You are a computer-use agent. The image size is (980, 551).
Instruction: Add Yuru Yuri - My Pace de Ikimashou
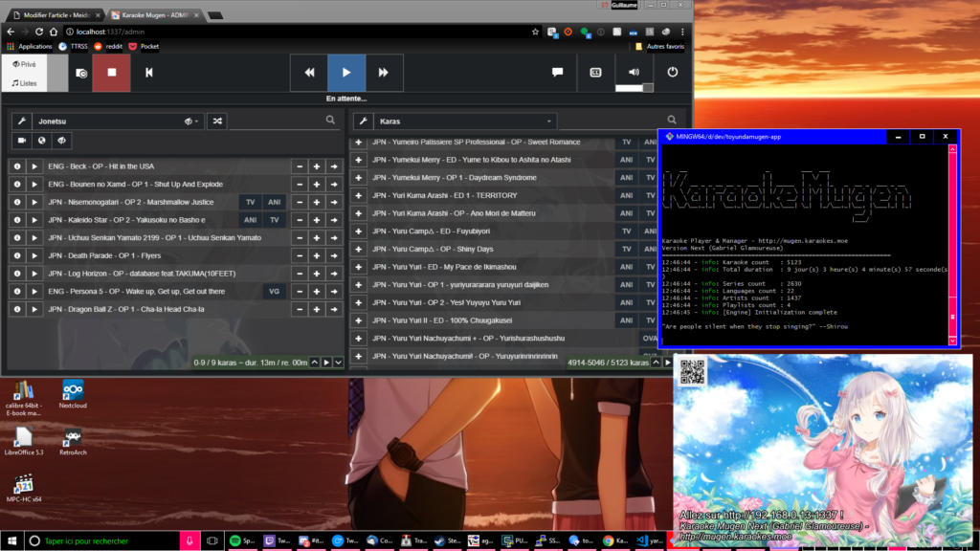[358, 267]
